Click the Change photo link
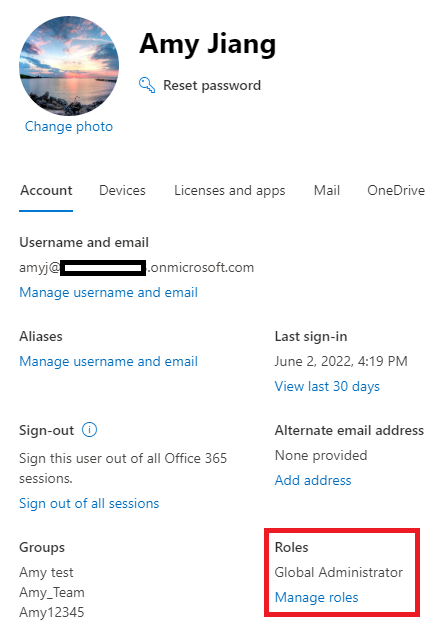 [69, 126]
